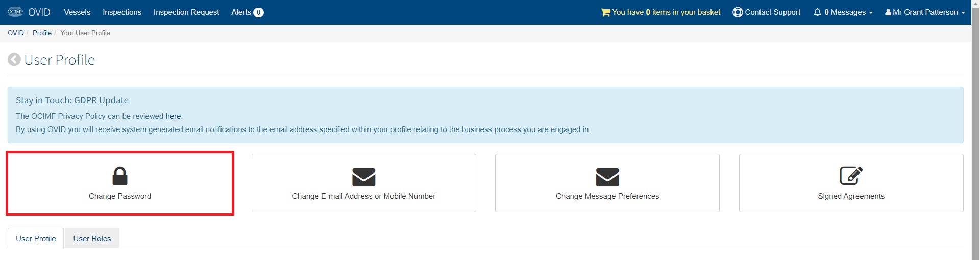Click the back arrow beside User Profile heading
This screenshot has height=260, width=980.
coord(14,60)
